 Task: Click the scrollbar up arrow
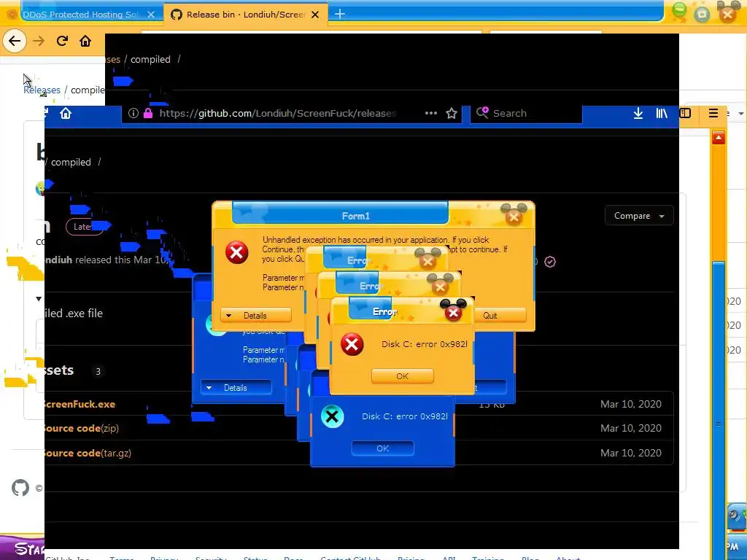click(x=719, y=138)
